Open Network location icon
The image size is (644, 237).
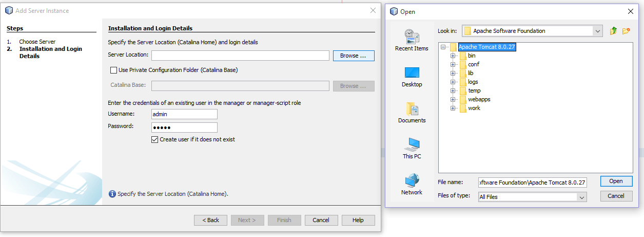tap(412, 180)
